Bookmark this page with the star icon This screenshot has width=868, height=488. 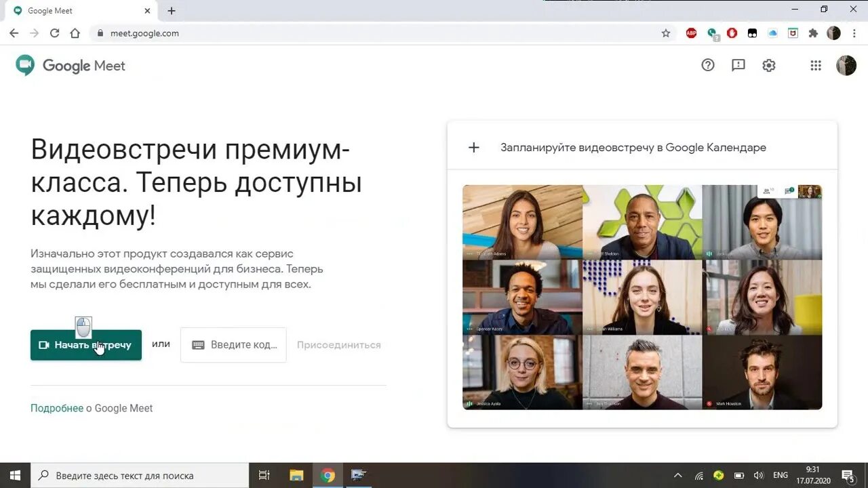pyautogui.click(x=666, y=33)
